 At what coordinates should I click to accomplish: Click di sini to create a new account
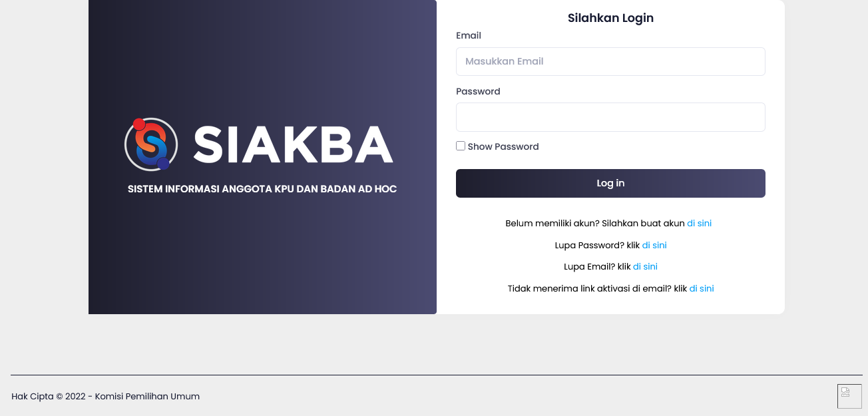[699, 223]
